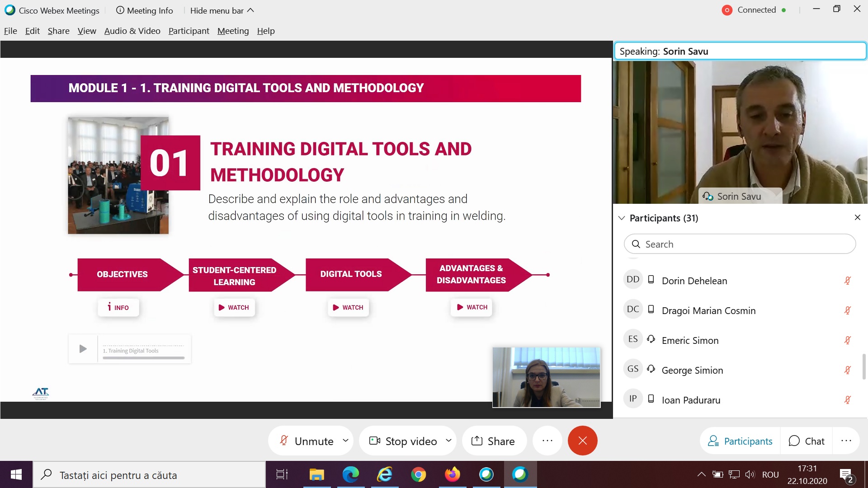Click the red leave meeting button

pyautogui.click(x=582, y=441)
